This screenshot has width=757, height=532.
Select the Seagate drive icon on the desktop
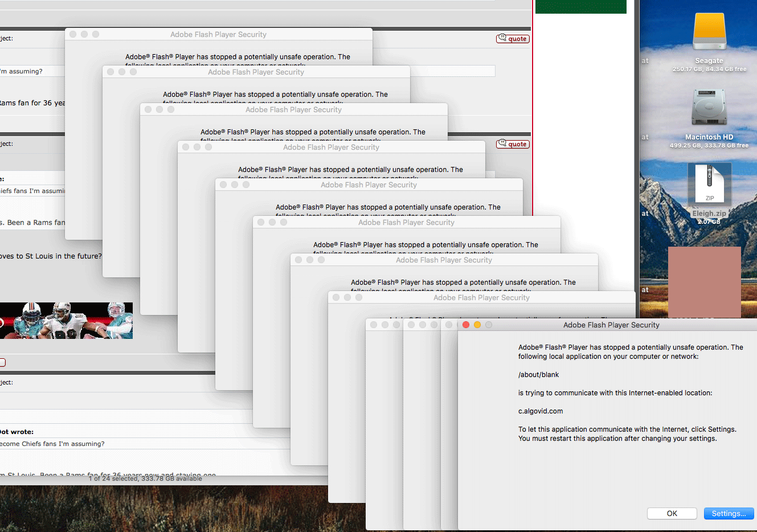pos(709,32)
